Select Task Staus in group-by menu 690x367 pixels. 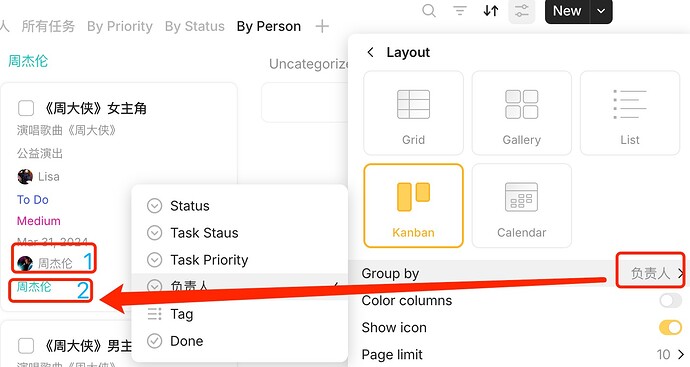pyautogui.click(x=239, y=233)
